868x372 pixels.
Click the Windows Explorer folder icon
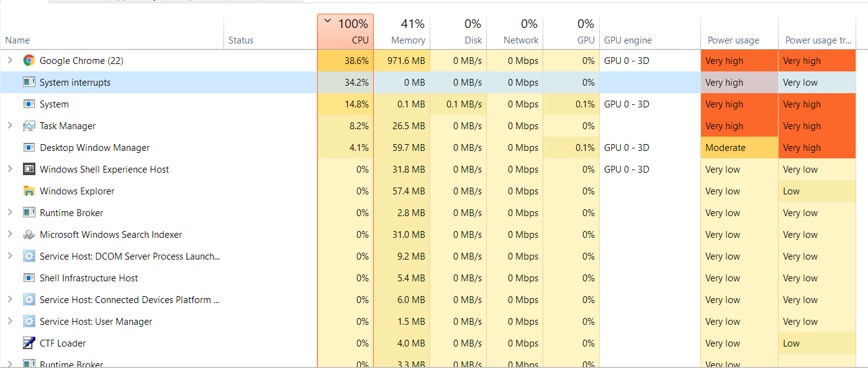(29, 191)
